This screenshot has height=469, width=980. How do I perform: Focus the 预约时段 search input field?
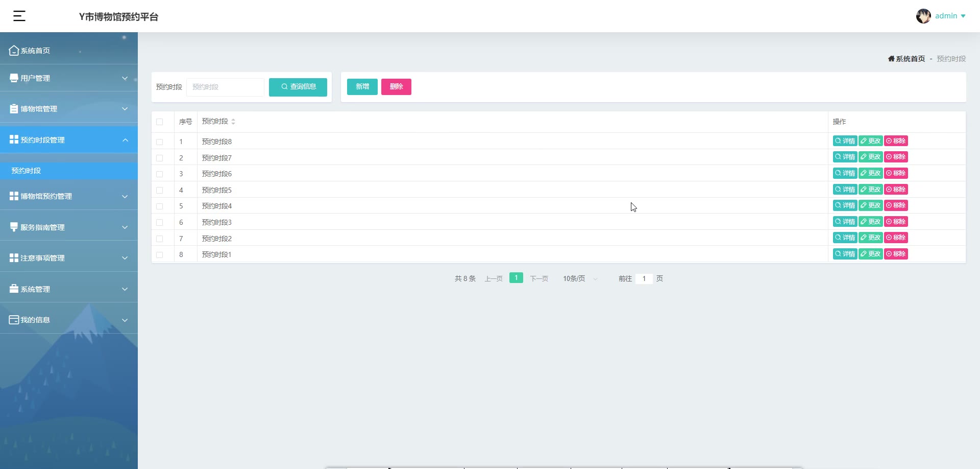tap(225, 87)
